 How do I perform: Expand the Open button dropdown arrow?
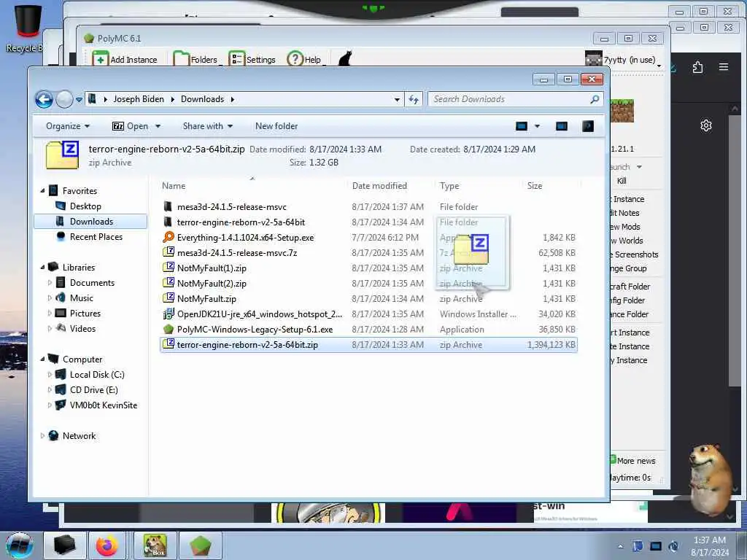click(158, 126)
